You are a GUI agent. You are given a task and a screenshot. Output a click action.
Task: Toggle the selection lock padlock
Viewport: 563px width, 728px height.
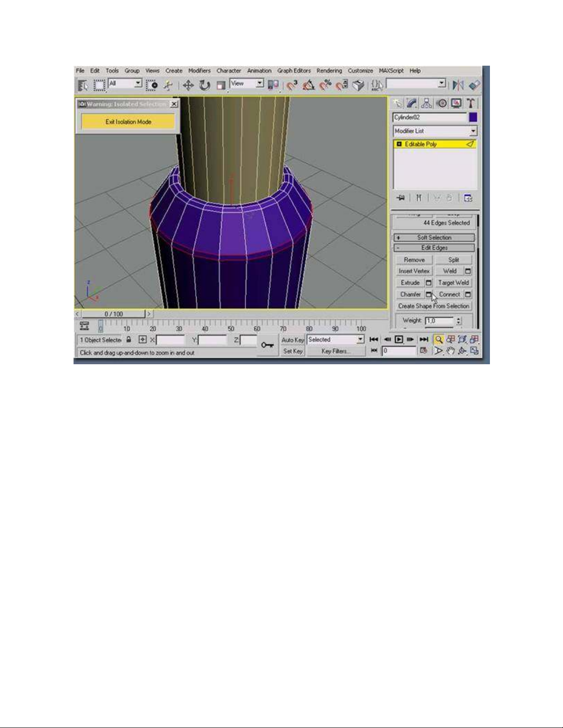coord(129,340)
